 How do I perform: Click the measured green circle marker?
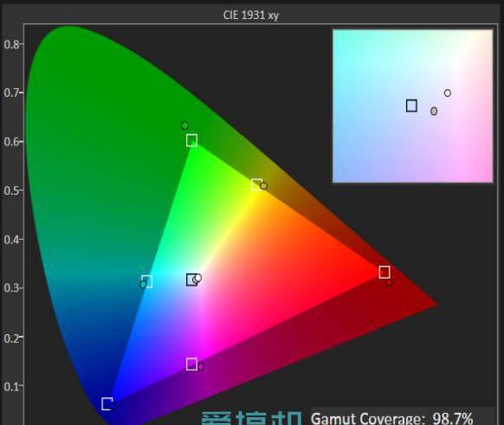[184, 126]
